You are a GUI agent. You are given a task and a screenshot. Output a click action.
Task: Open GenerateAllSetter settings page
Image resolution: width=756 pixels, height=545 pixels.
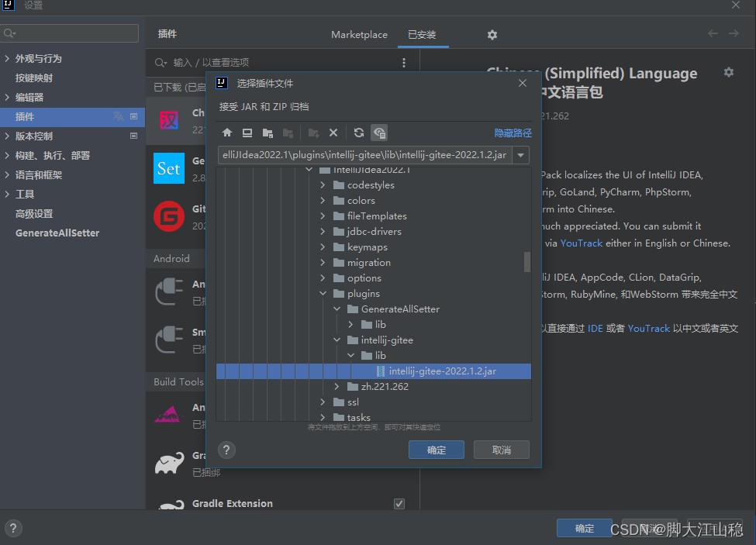[57, 233]
